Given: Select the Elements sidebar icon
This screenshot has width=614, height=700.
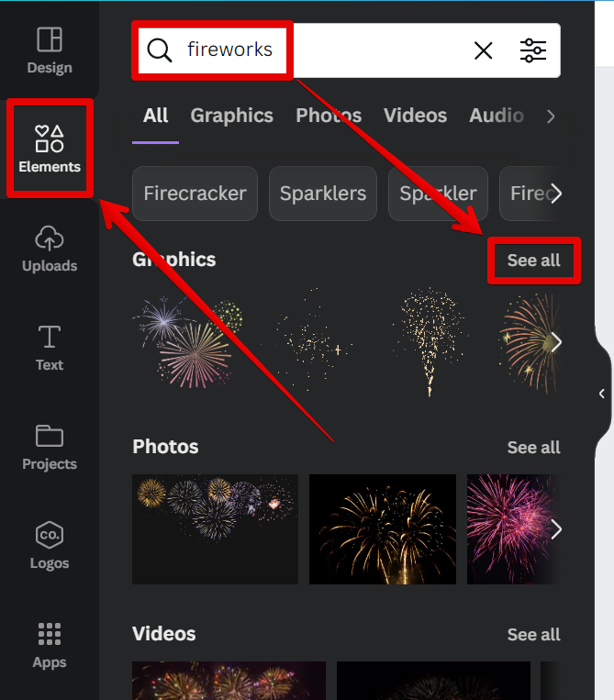Looking at the screenshot, I should [x=50, y=149].
